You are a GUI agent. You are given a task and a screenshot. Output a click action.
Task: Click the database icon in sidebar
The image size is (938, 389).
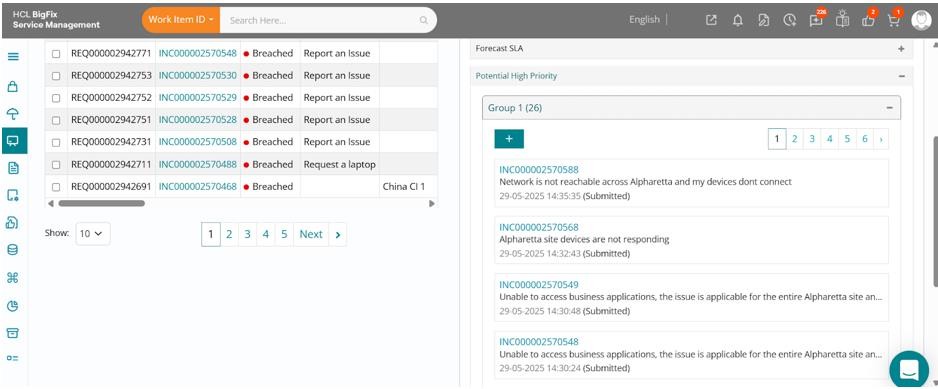[x=13, y=250]
